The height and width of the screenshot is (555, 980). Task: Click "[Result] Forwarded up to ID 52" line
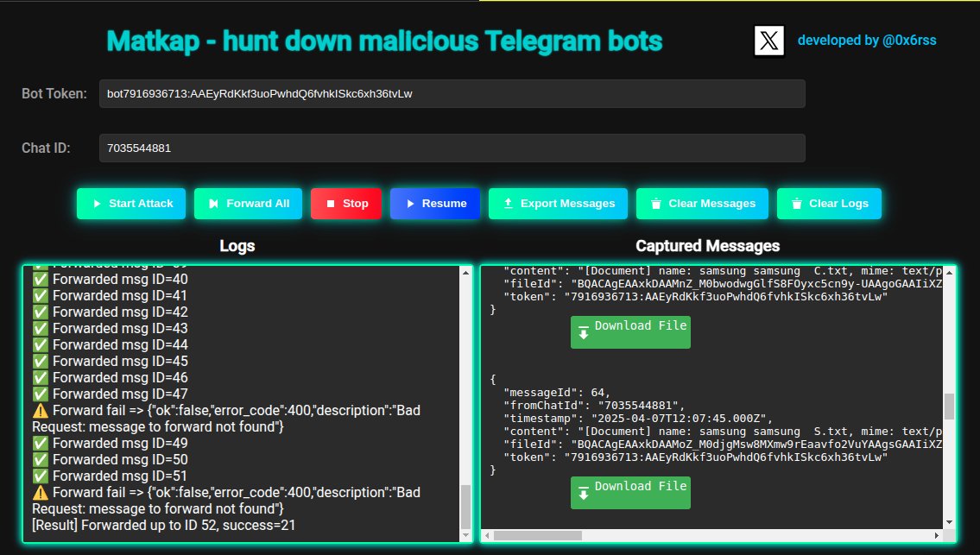coord(164,525)
